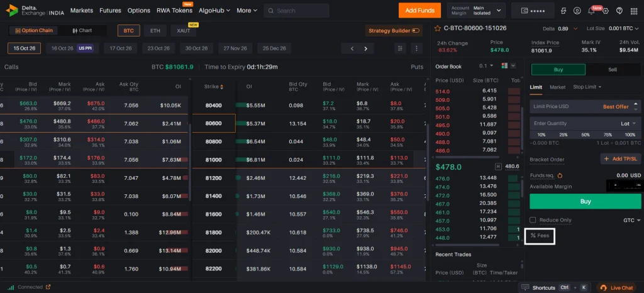This screenshot has width=644, height=293.
Task: Open the three-dot more options icon
Action: click(x=417, y=48)
